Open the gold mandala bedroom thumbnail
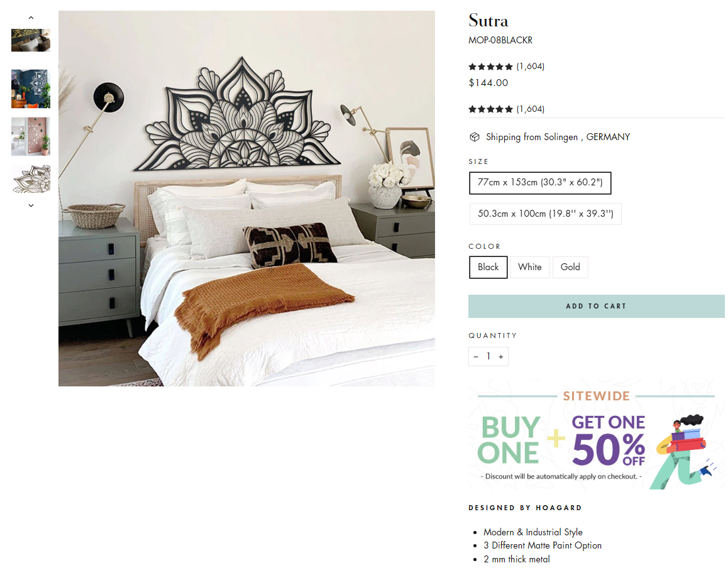This screenshot has width=728, height=568. 31,40
